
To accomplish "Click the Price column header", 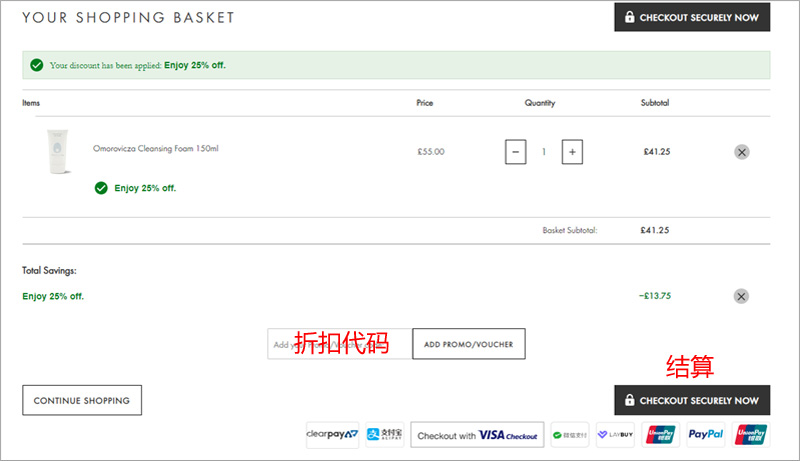I will click(424, 103).
